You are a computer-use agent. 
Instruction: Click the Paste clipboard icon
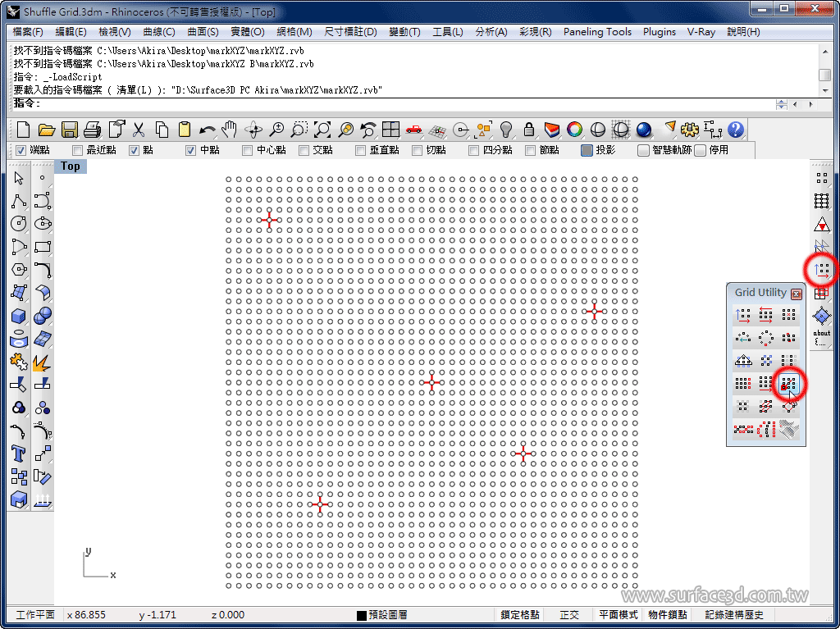click(185, 130)
